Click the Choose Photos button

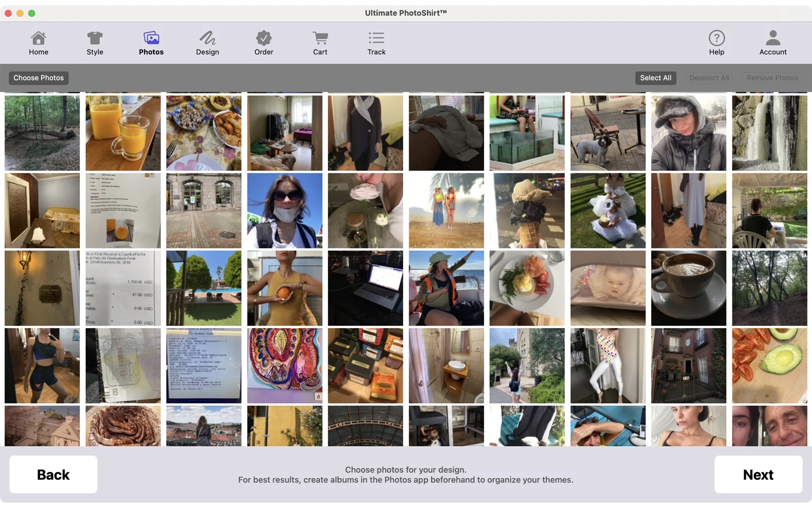point(39,78)
